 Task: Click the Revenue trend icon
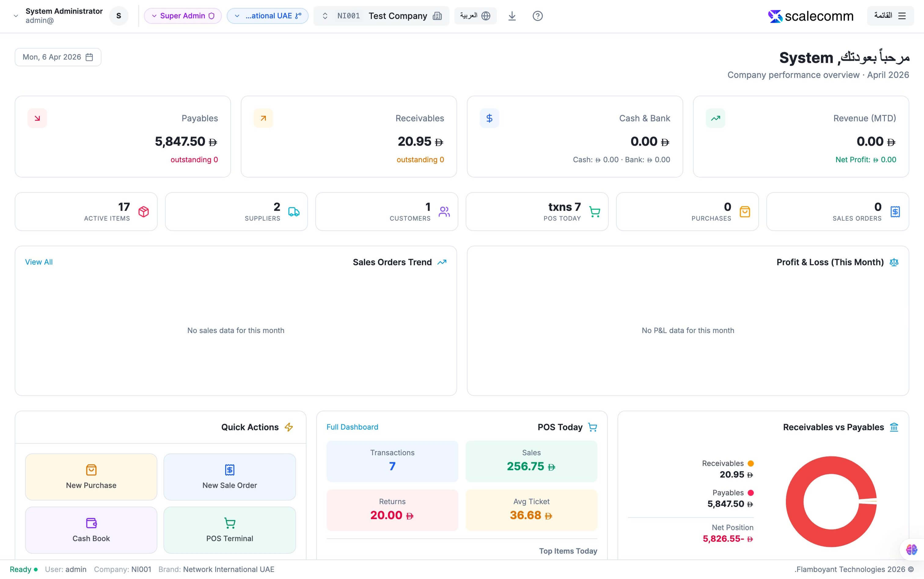715,118
